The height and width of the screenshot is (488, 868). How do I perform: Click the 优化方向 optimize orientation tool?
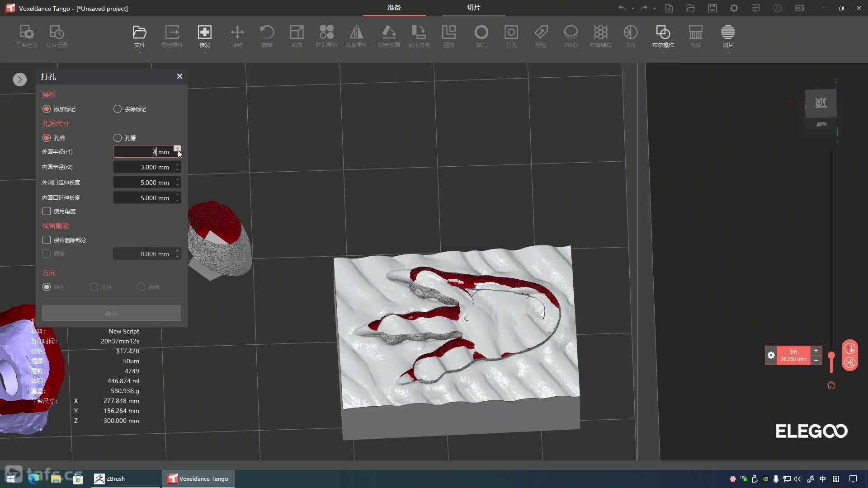click(419, 36)
